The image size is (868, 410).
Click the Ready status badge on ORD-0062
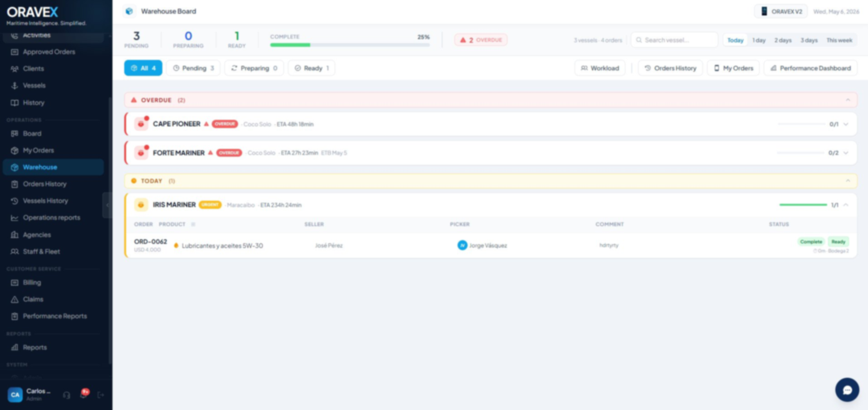(x=838, y=242)
